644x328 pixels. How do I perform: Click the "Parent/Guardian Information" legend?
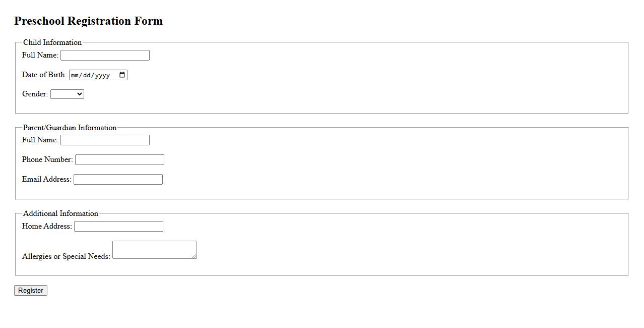pyautogui.click(x=70, y=128)
